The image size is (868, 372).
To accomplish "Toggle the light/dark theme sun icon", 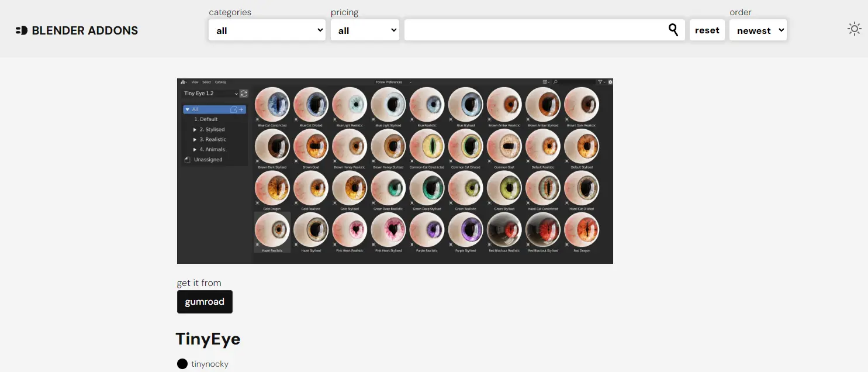I will click(855, 29).
